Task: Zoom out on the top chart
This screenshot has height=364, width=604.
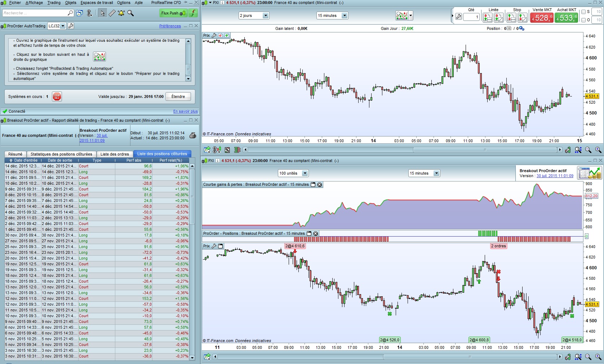Action: pyautogui.click(x=588, y=150)
